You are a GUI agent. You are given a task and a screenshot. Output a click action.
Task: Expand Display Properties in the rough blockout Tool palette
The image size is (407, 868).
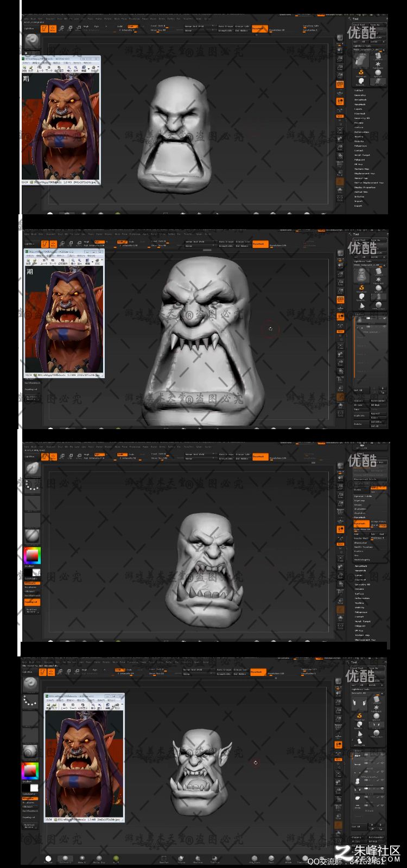[x=365, y=187]
